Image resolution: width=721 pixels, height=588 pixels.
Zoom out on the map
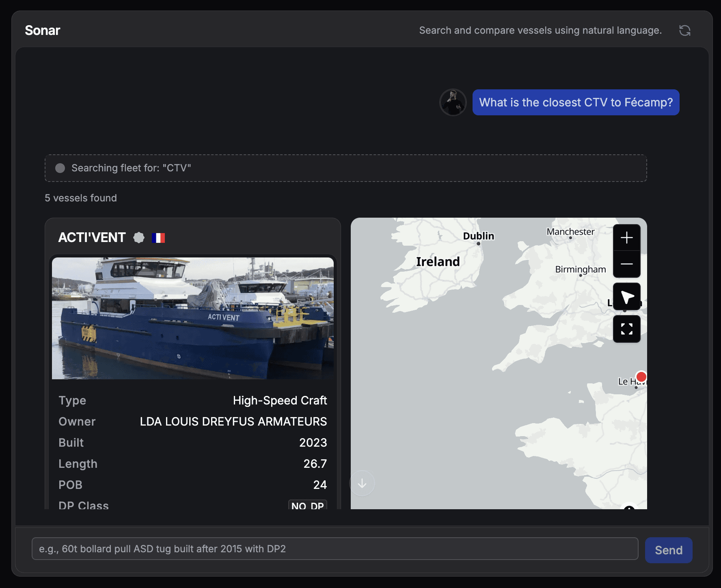(x=627, y=264)
